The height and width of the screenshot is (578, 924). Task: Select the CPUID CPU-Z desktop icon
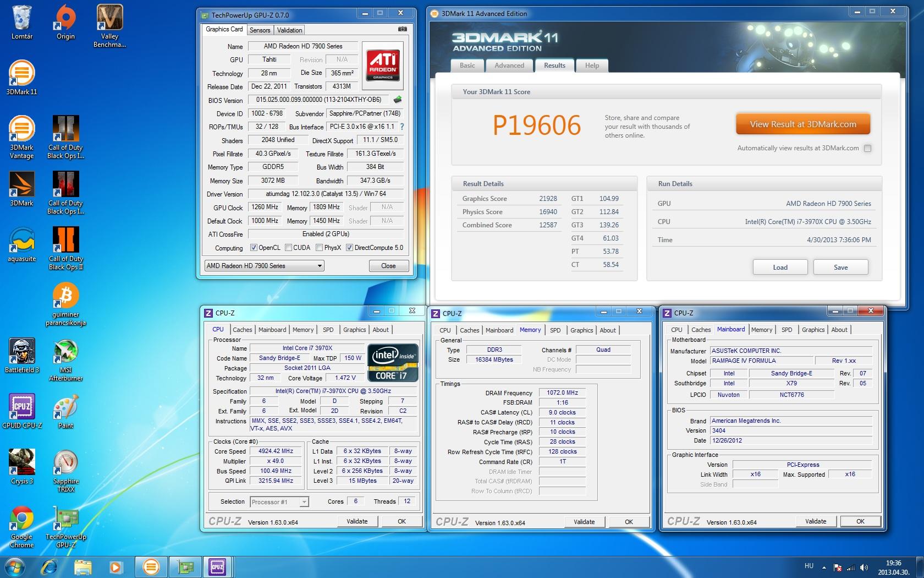[x=22, y=411]
